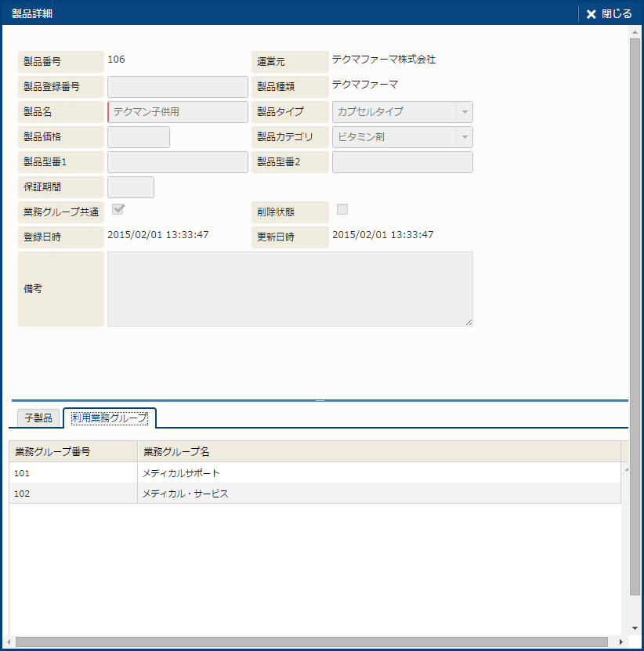Toggle the 削除状態 checkbox

pos(342,209)
